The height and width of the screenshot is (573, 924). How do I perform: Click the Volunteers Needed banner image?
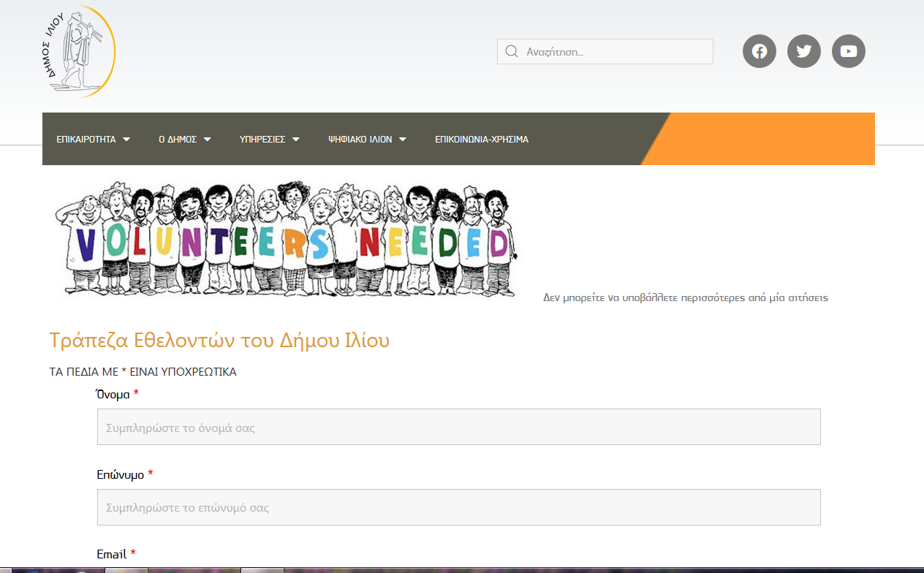(x=285, y=239)
